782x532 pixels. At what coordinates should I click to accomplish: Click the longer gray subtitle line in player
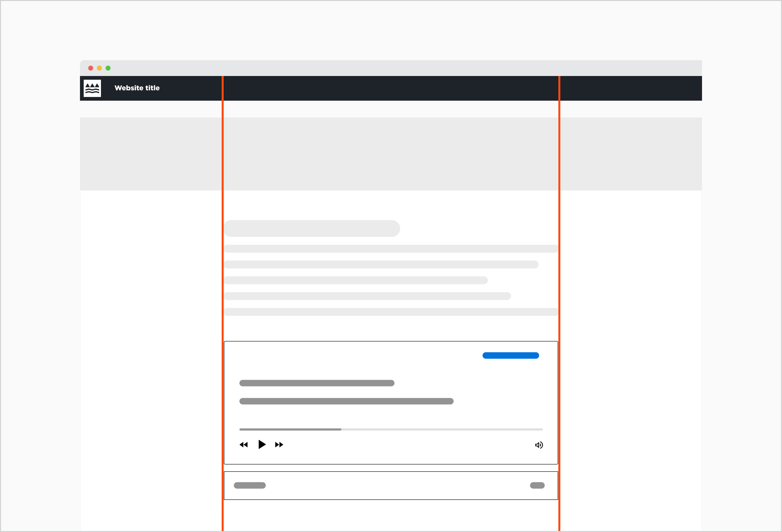[x=346, y=401]
